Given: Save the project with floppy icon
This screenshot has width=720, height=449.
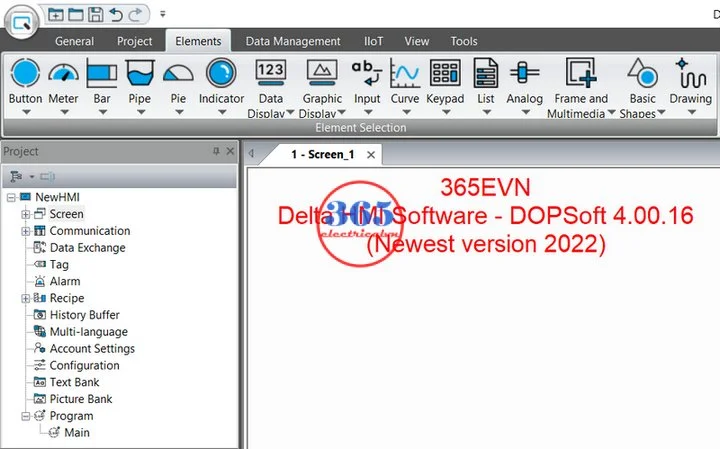Looking at the screenshot, I should tap(96, 15).
